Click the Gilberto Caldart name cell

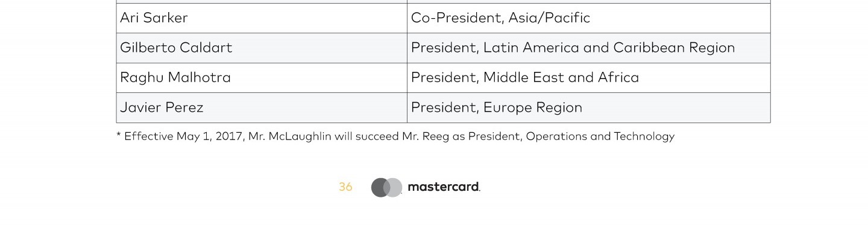click(262, 48)
